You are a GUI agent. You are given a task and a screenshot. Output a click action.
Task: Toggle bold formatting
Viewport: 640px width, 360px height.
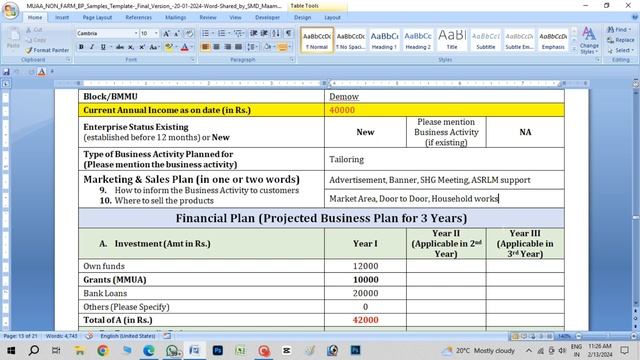pyautogui.click(x=81, y=47)
